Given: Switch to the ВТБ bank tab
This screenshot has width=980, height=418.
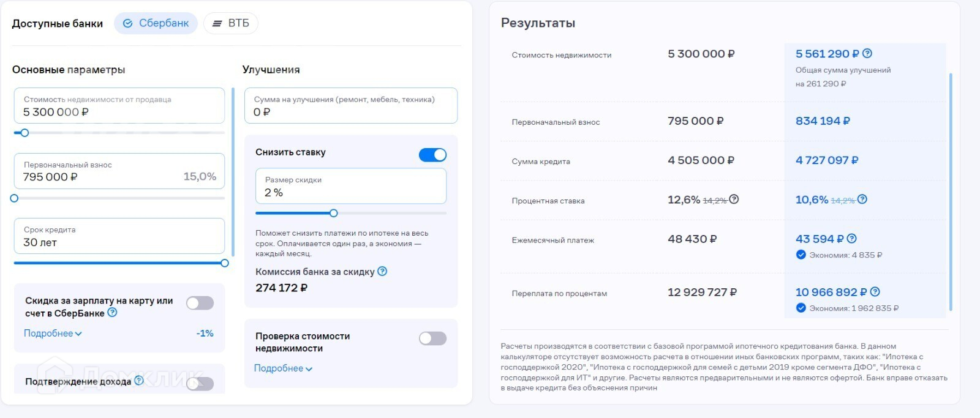Looking at the screenshot, I should 231,23.
